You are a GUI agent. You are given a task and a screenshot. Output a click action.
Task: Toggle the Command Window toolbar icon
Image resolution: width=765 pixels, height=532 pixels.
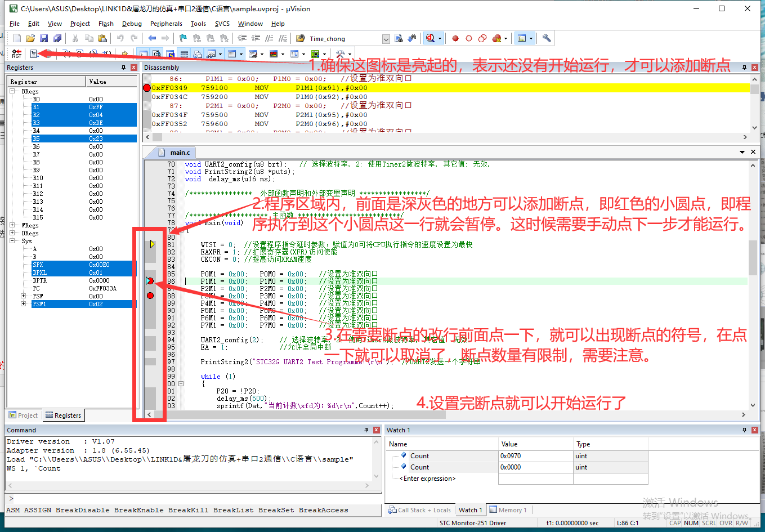point(143,54)
